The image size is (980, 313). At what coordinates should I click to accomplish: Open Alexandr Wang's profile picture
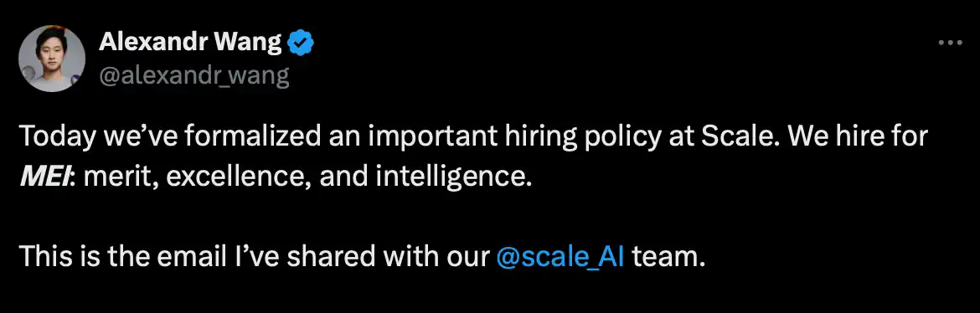(x=51, y=60)
